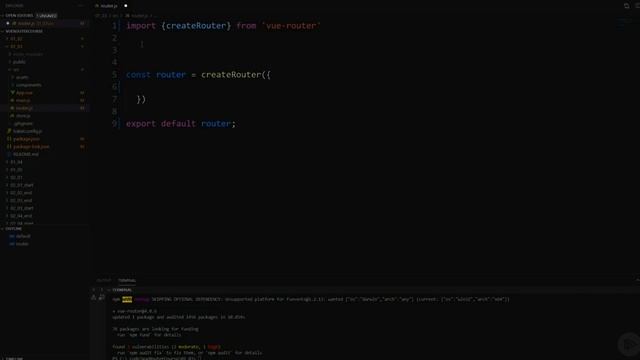The width and height of the screenshot is (640, 360).
Task: Expand the public folder
Action: (19, 62)
